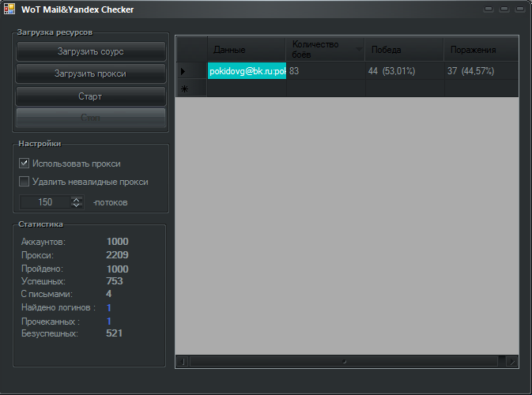The width and height of the screenshot is (532, 395).
Task: Close the WoT Checker window
Action: tap(520, 9)
